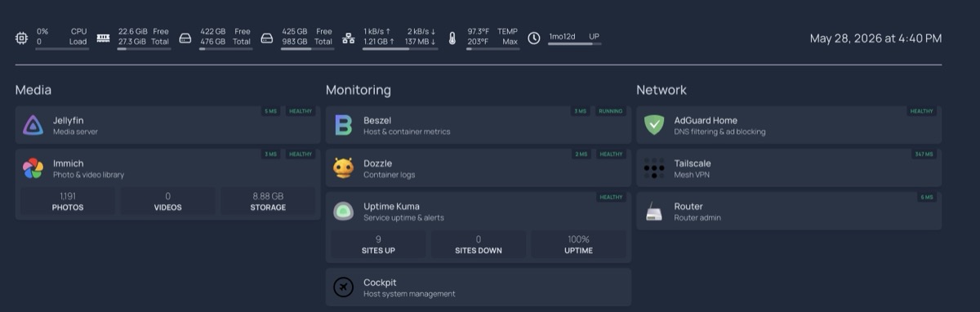980x312 pixels.
Task: Click the Immich VIDEOS stat block
Action: (x=168, y=202)
